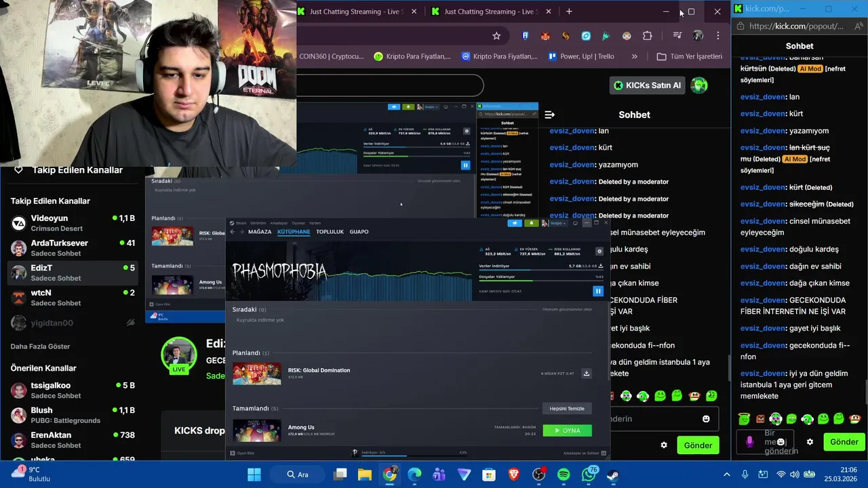Expand hidden bookmarks chevron
This screenshot has width=868, height=488.
pyautogui.click(x=634, y=57)
